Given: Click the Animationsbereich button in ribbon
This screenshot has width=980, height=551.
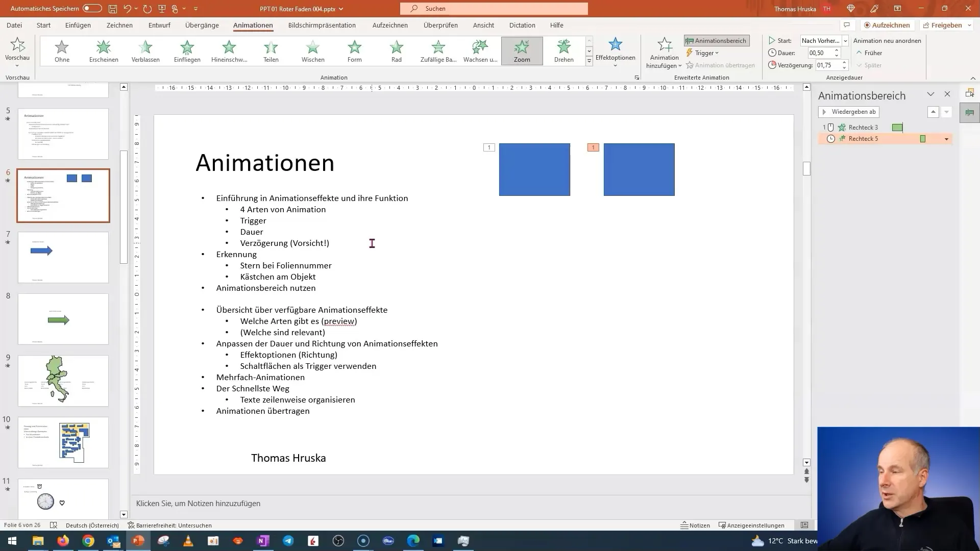Looking at the screenshot, I should click(x=716, y=40).
